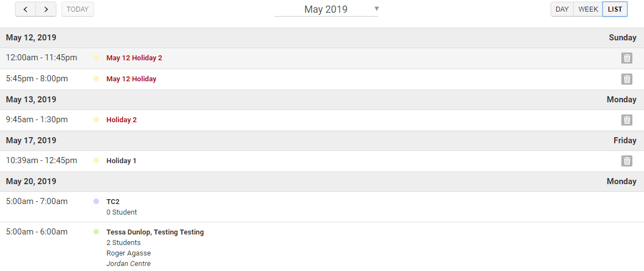Open the Holiday 1 event on May 17

[x=122, y=161]
